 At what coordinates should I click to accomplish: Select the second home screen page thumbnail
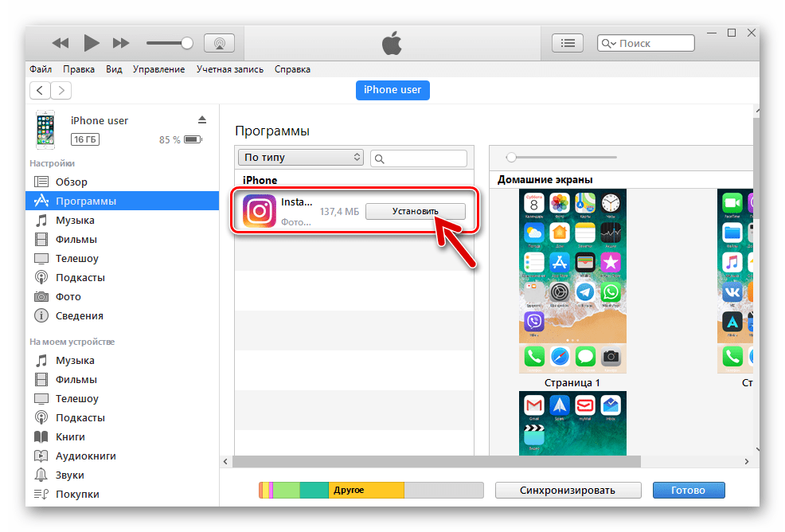735,280
